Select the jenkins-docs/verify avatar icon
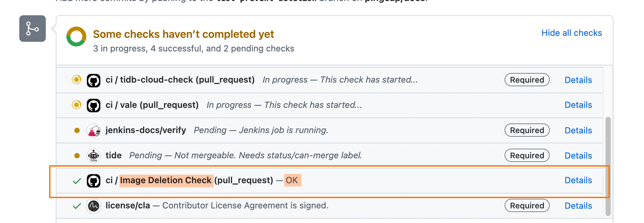Image resolution: width=644 pixels, height=223 pixels. [94, 130]
